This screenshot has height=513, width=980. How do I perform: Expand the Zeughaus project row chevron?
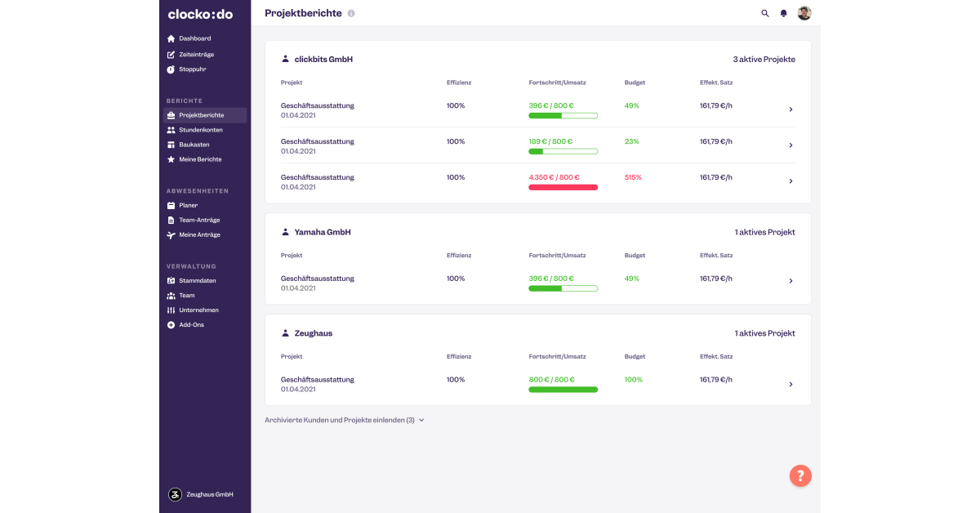point(791,384)
